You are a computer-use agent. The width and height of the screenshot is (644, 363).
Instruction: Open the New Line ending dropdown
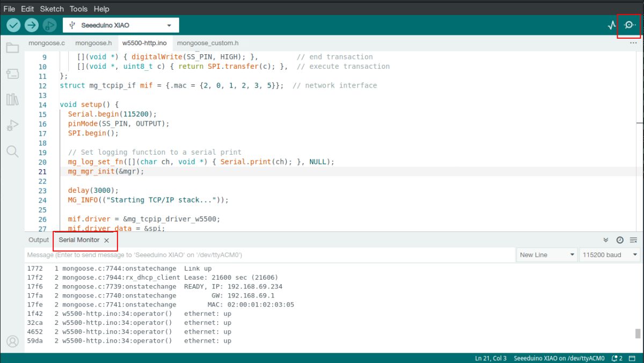tap(547, 255)
